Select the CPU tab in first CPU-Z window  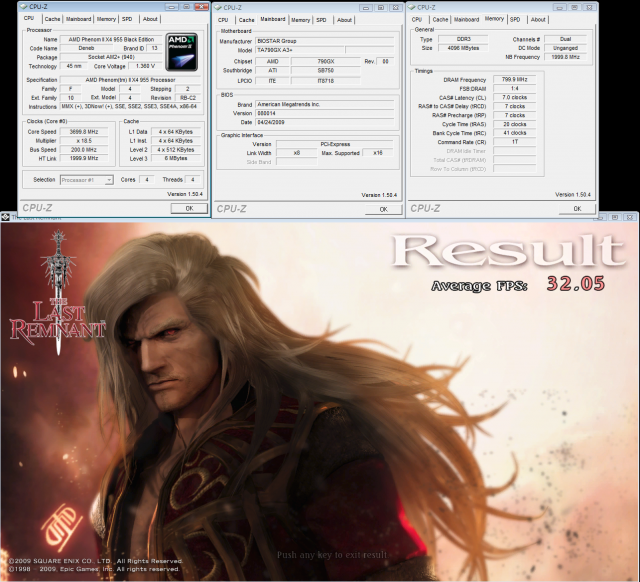29,18
